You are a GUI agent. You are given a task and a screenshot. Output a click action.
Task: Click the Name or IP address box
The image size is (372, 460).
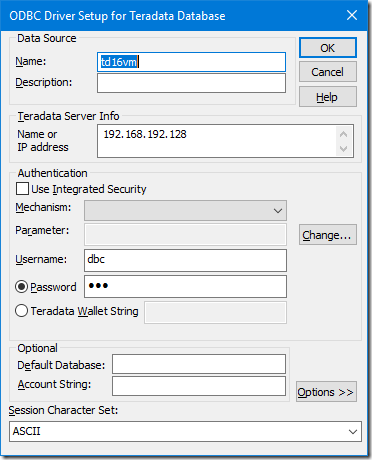point(225,141)
